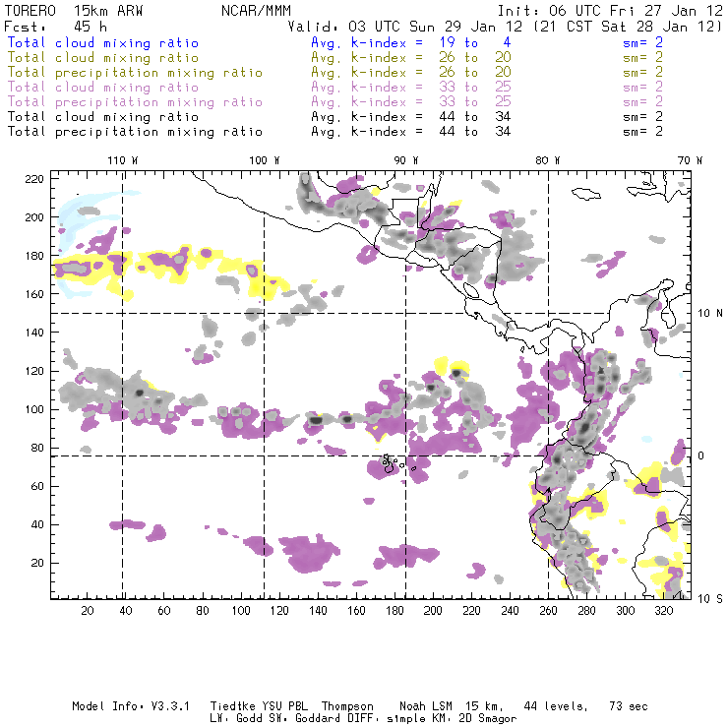Viewport: 728px width, 728px height.
Task: Select the blue "Total cloud mixing ratio" legend line
Action: (x=103, y=42)
